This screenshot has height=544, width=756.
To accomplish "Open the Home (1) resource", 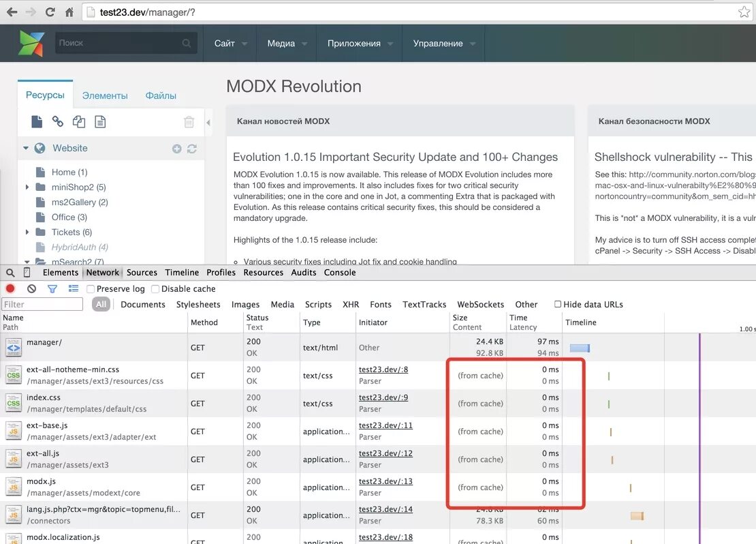I will (x=69, y=172).
